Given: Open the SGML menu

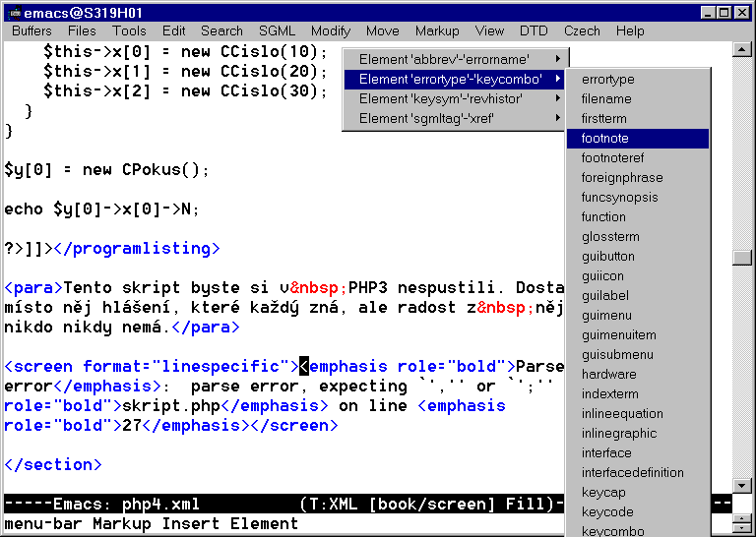Looking at the screenshot, I should tap(277, 31).
